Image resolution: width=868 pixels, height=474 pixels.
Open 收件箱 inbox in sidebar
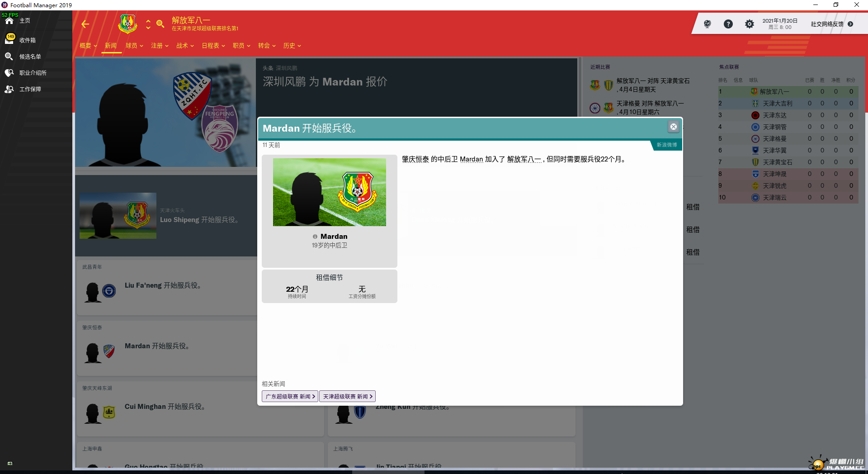pyautogui.click(x=27, y=40)
